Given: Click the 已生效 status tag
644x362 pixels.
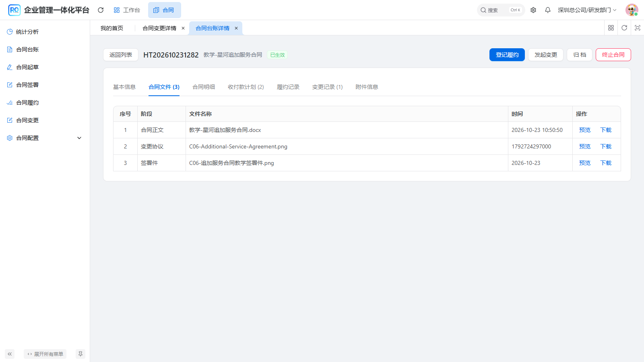Looking at the screenshot, I should 277,55.
